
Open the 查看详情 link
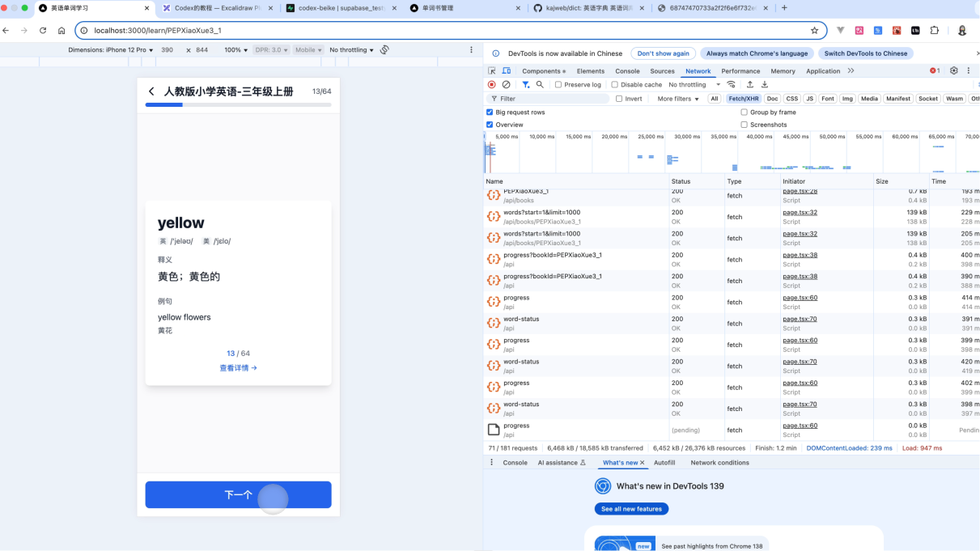(238, 368)
